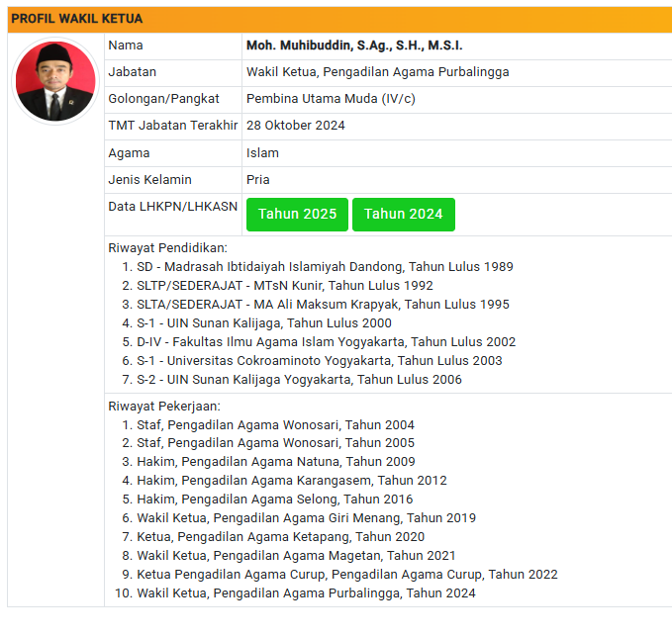Select the Riwayat Pekerjaan heading
The image size is (672, 637).
pos(164,406)
